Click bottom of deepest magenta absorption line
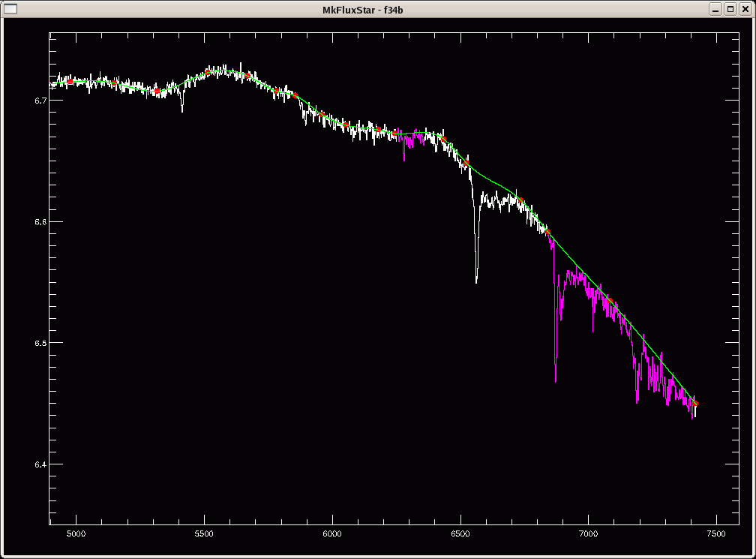The image size is (756, 559). coord(556,380)
